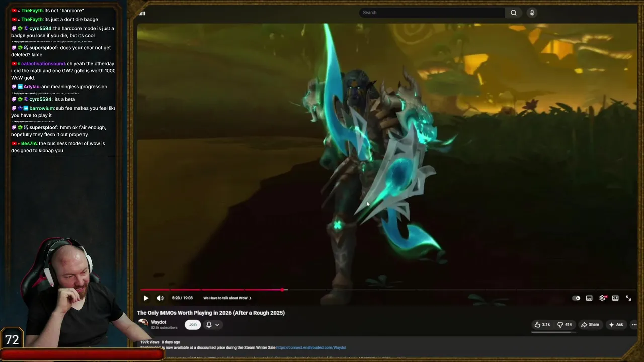Click video title 'The Only MMOs Worth Playing'
This screenshot has width=644, height=362.
(211, 313)
